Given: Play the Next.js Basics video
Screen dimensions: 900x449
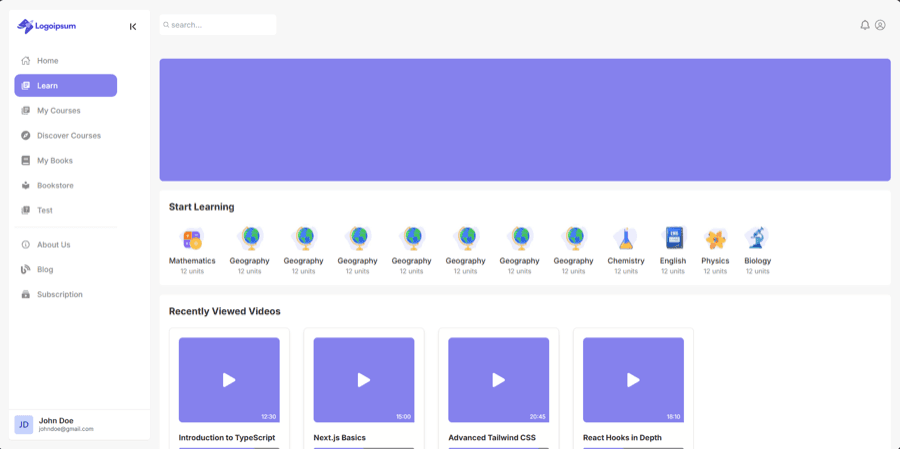Looking at the screenshot, I should point(364,380).
